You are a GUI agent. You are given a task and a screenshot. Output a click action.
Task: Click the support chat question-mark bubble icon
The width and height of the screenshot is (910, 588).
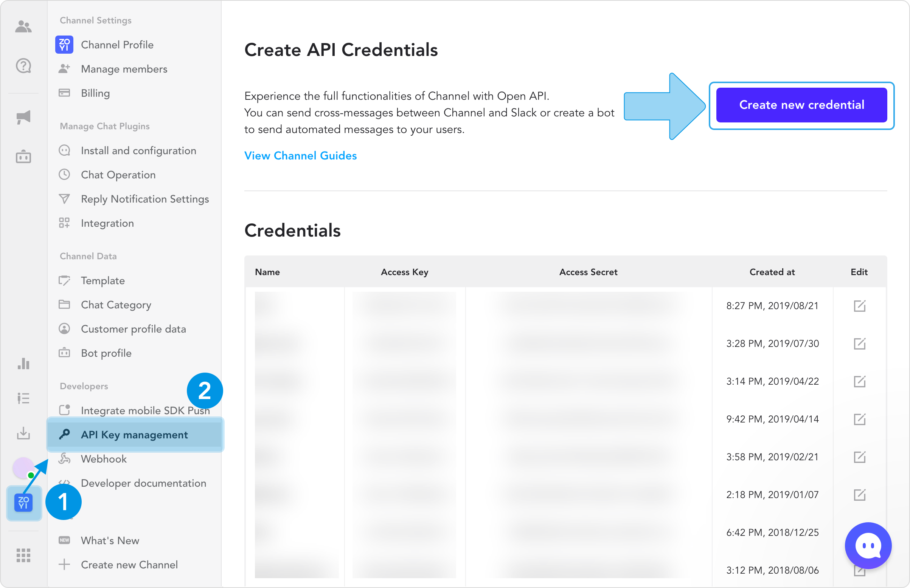point(23,66)
